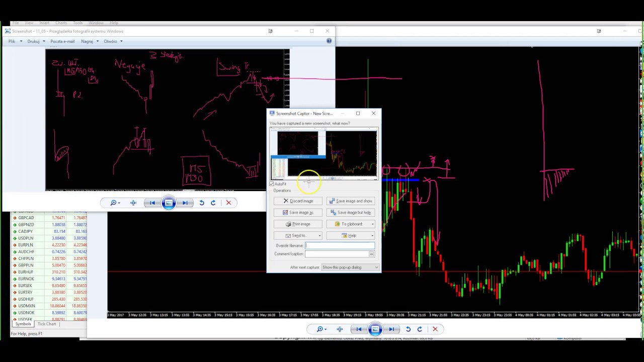Screen dimensions: 644x362
Task: Expand the Help button dropdown arrow
Action: coord(372,236)
